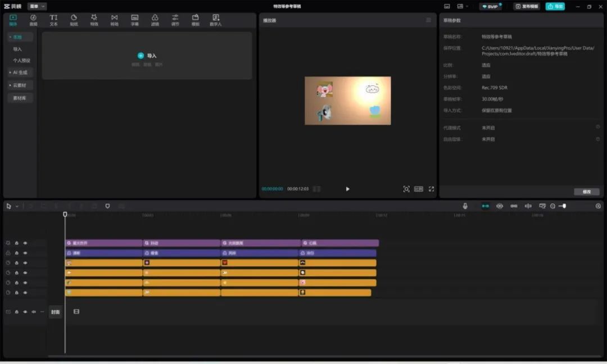Adjust the timeline zoom slider
The image size is (607, 364).
[x=563, y=206]
